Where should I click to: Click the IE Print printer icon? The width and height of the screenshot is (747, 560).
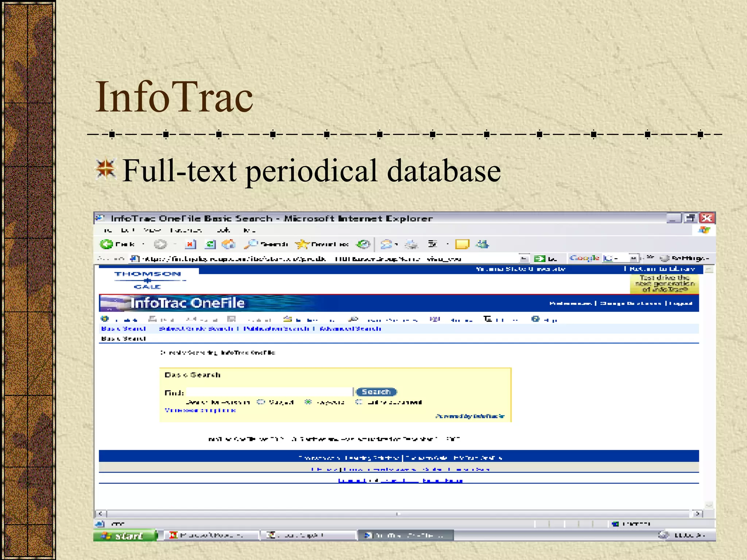point(411,244)
